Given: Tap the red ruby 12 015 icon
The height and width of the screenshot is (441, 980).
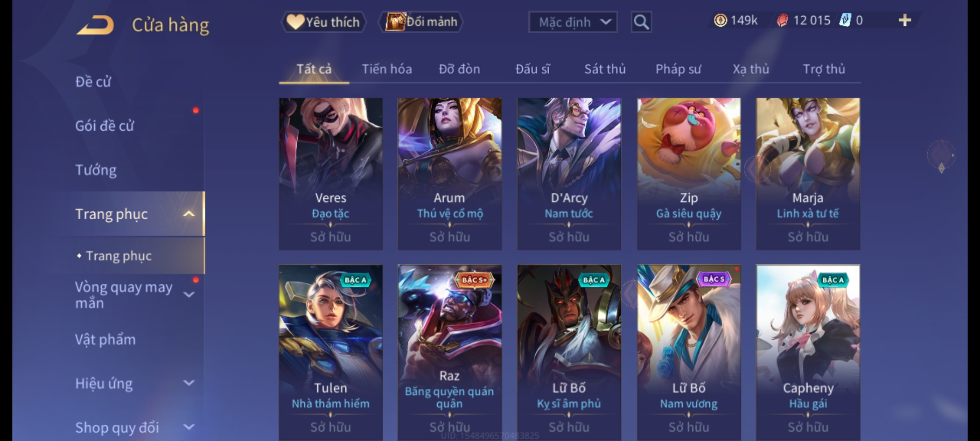Looking at the screenshot, I should (x=782, y=20).
